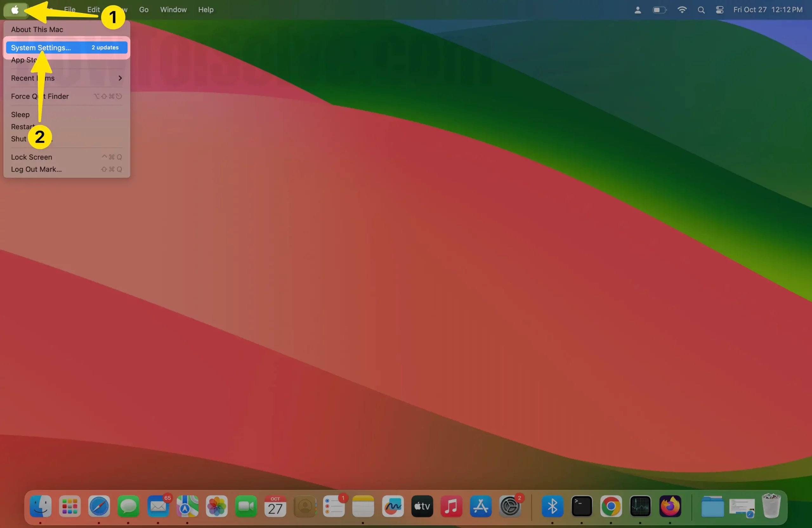The width and height of the screenshot is (812, 528).
Task: Open Reminders app with 1 badge
Action: pos(334,506)
